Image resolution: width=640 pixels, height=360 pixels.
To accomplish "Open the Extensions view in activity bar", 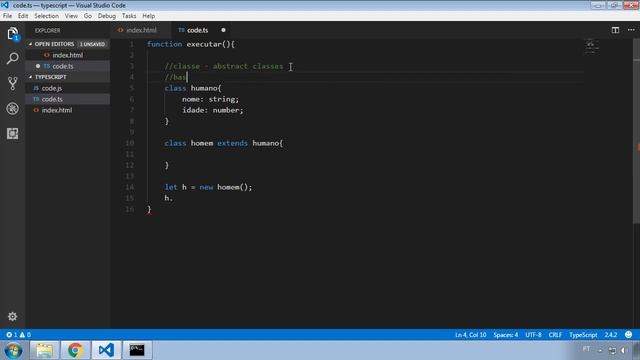I will point(13,133).
